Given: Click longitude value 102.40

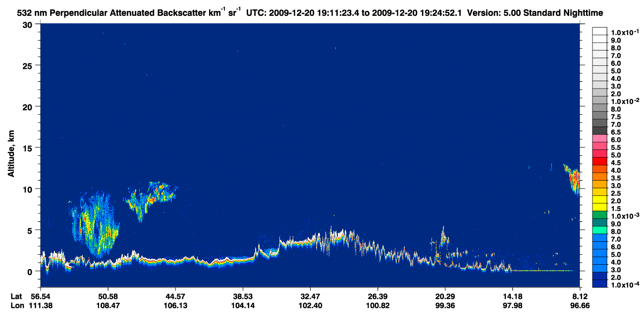Looking at the screenshot, I should tap(310, 305).
